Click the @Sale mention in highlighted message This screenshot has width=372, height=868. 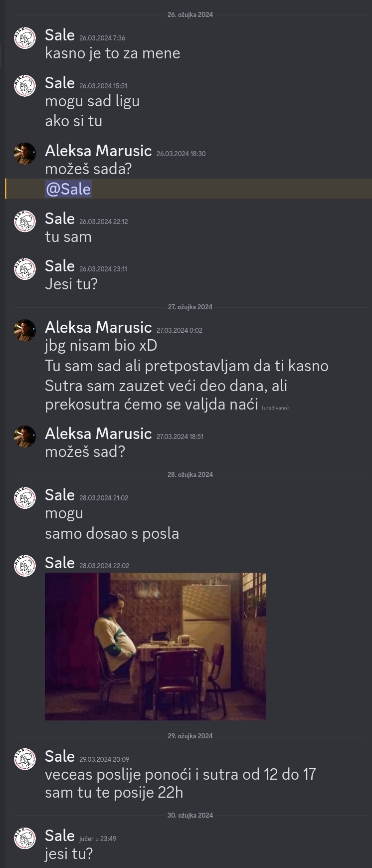click(x=68, y=189)
